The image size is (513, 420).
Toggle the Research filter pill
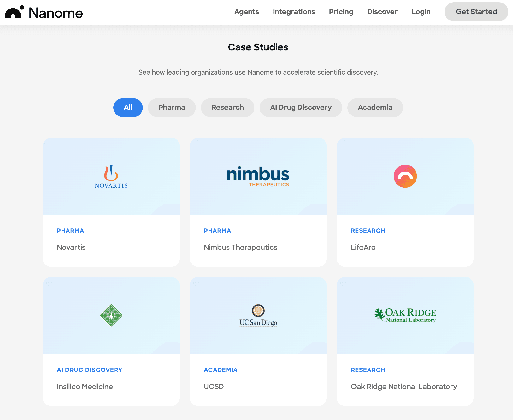(227, 108)
